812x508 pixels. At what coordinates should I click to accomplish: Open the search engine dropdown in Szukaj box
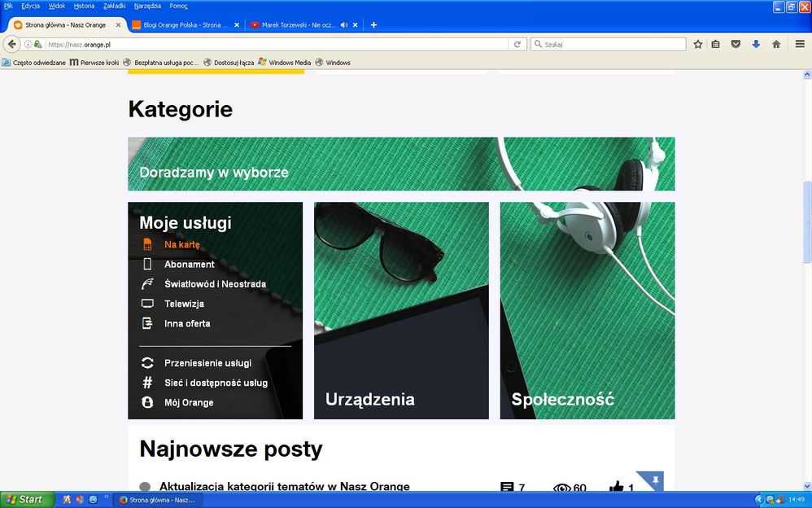click(x=539, y=44)
